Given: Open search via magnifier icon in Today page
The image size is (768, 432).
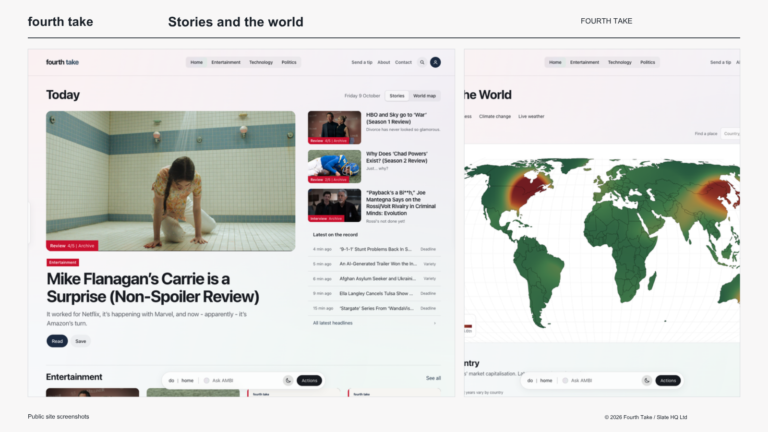Looking at the screenshot, I should click(x=422, y=62).
